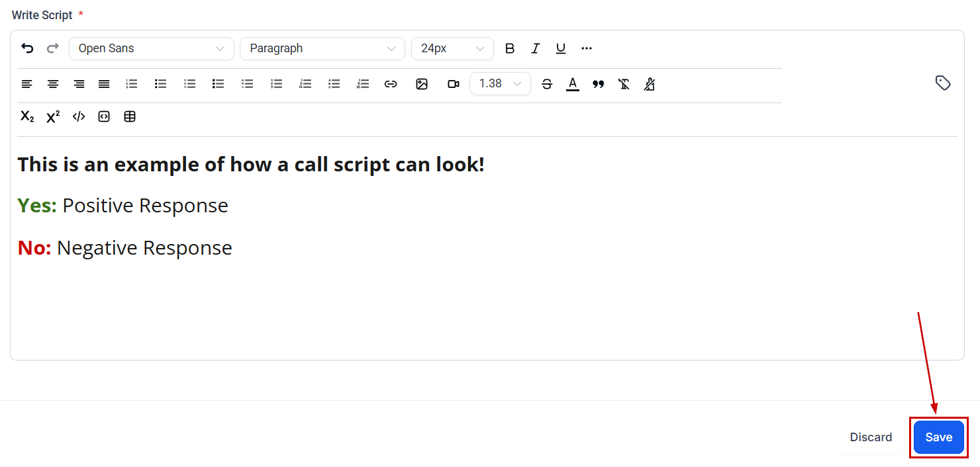Insert a hyperlink

(391, 84)
